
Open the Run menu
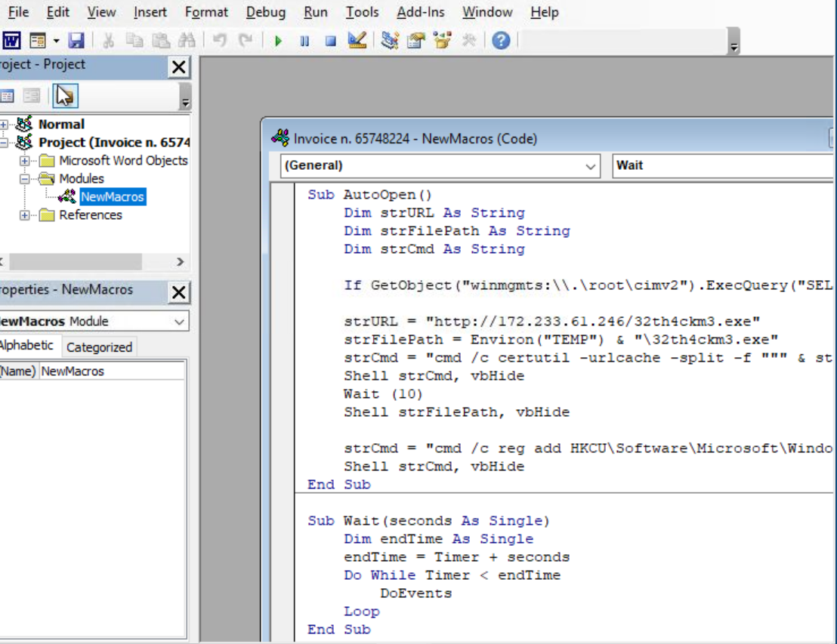pyautogui.click(x=316, y=12)
